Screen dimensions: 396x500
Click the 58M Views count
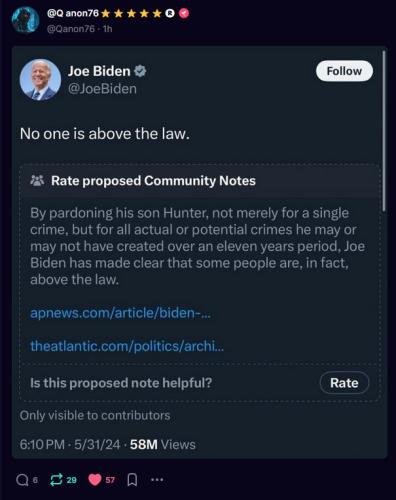163,444
